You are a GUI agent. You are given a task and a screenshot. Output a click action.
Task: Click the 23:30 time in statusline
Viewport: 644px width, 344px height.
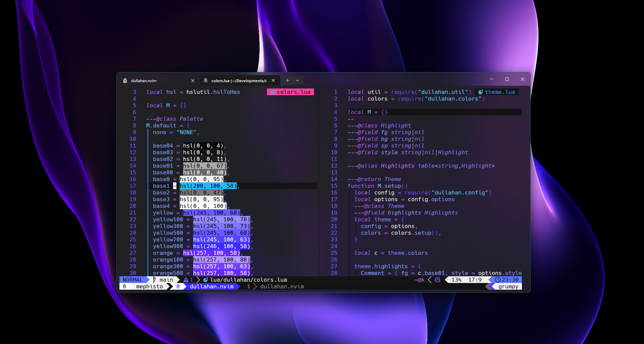point(510,280)
